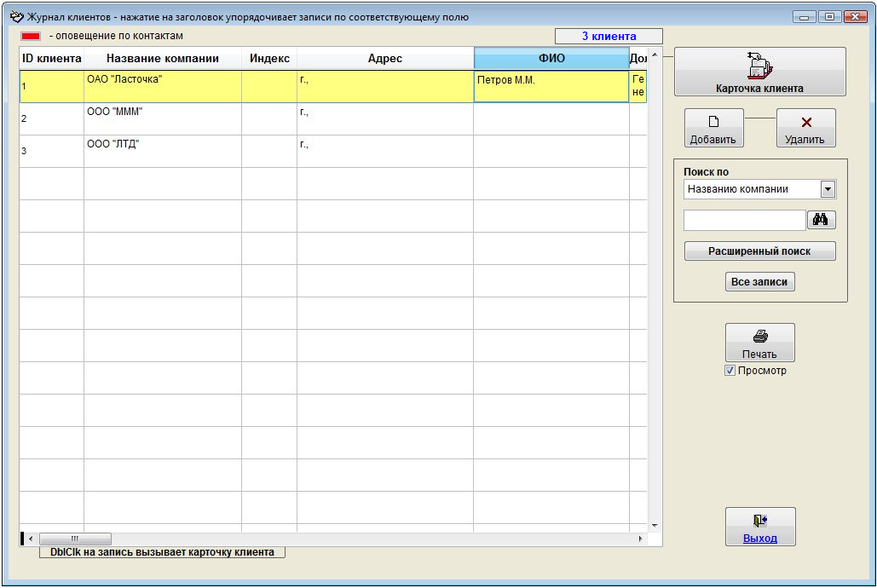The height and width of the screenshot is (588, 877).
Task: Sort records by ФИО column header
Action: point(551,59)
